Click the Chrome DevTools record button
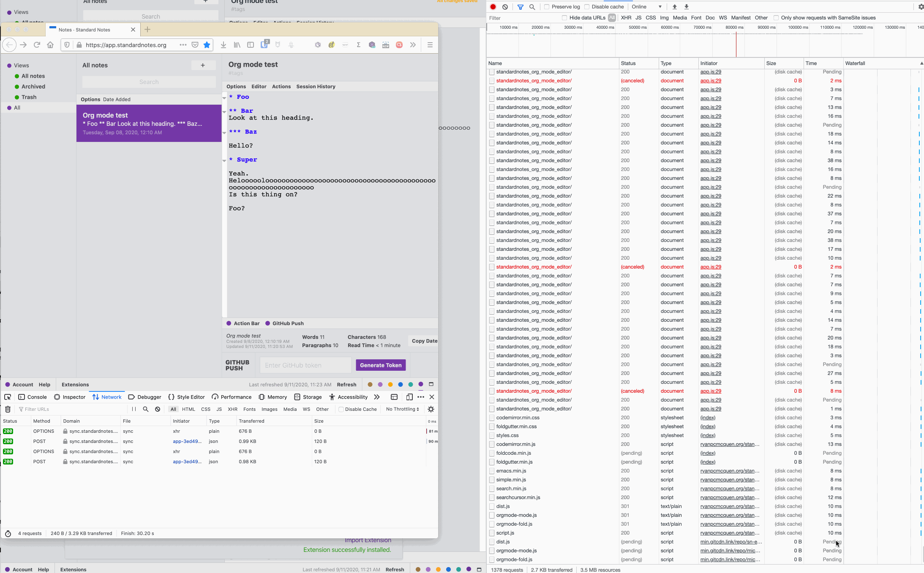The image size is (924, 573). click(493, 7)
